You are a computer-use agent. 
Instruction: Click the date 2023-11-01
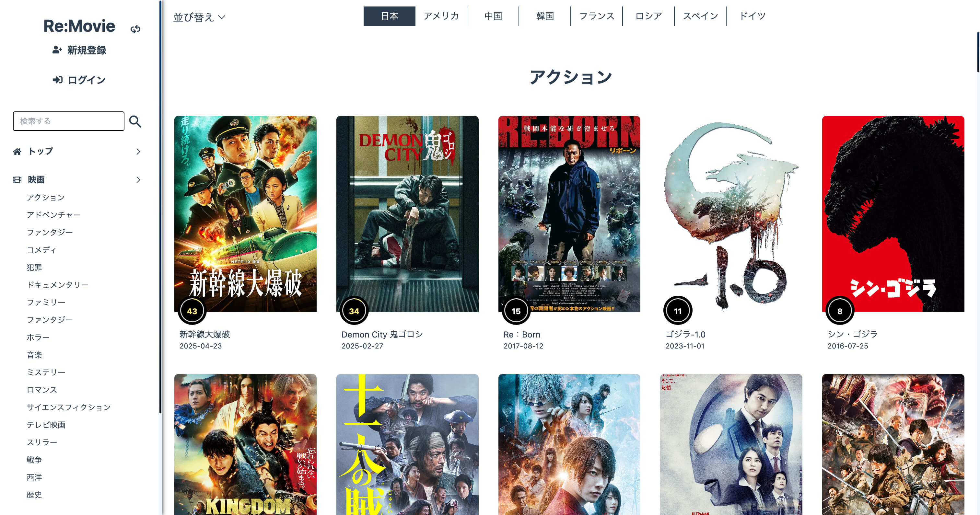685,346
